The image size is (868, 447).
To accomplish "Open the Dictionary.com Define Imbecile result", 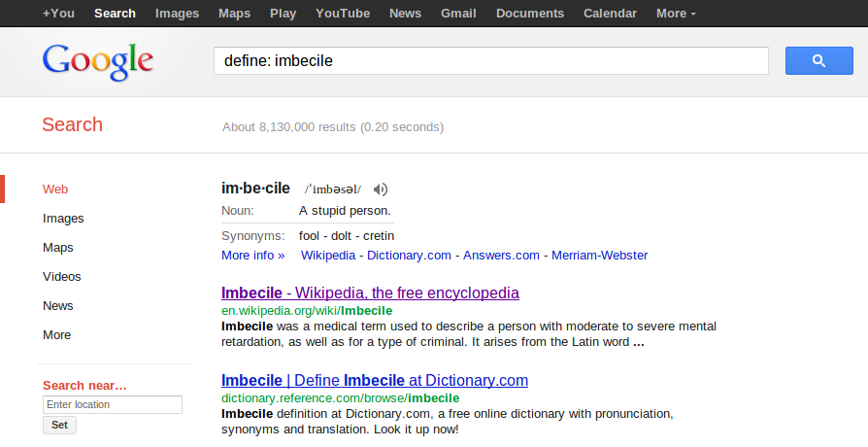I will [x=375, y=381].
